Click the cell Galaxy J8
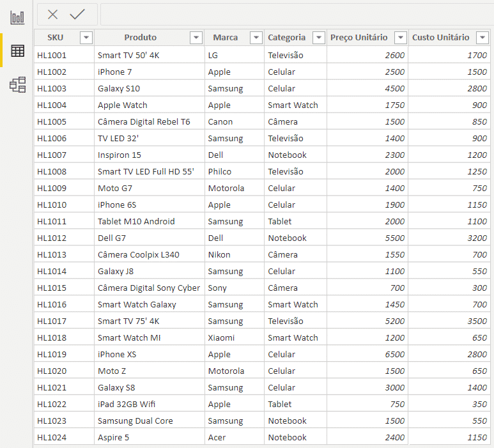The height and width of the screenshot is (448, 494). point(150,271)
